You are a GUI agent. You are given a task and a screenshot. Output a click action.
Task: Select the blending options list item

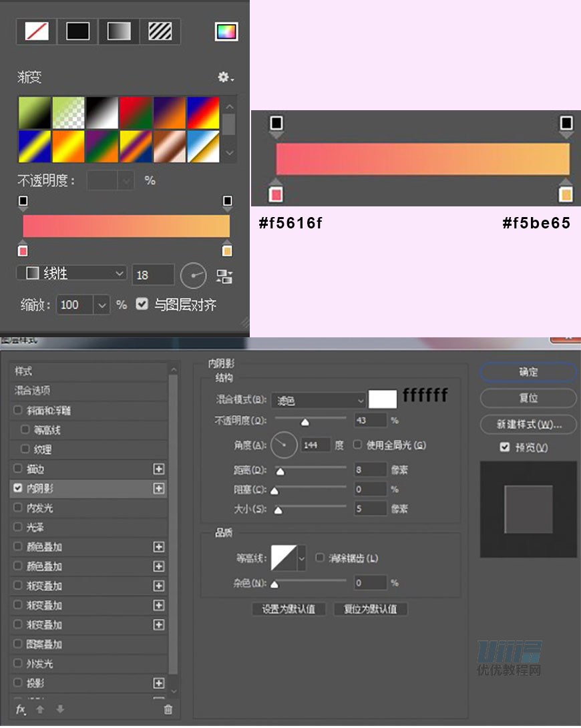coord(32,391)
